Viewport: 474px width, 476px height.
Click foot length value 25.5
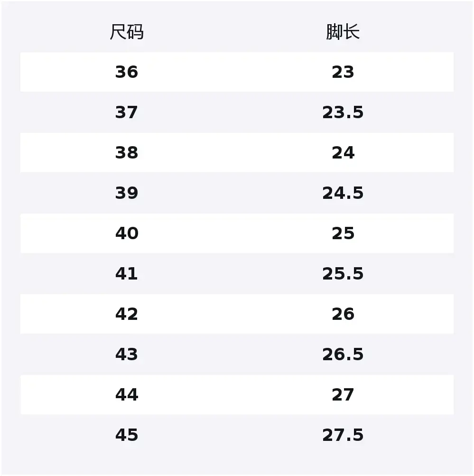pyautogui.click(x=343, y=274)
